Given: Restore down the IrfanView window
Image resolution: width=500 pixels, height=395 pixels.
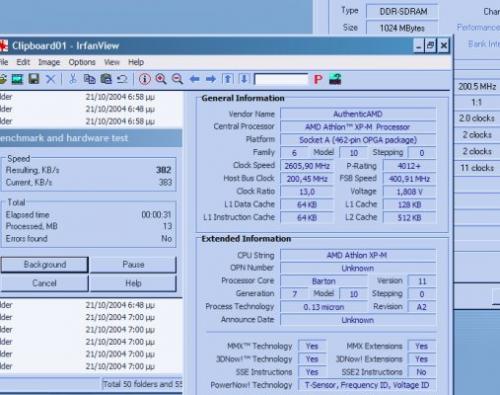Looking at the screenshot, I should click(430, 45).
